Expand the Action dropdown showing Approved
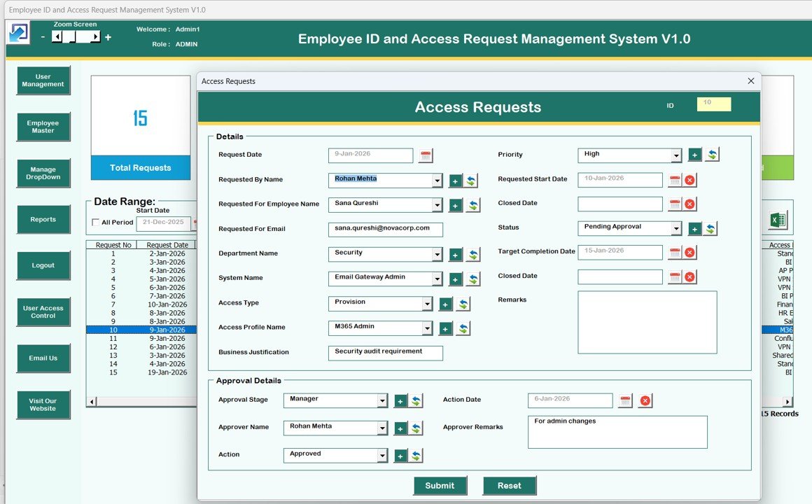 pyautogui.click(x=382, y=456)
